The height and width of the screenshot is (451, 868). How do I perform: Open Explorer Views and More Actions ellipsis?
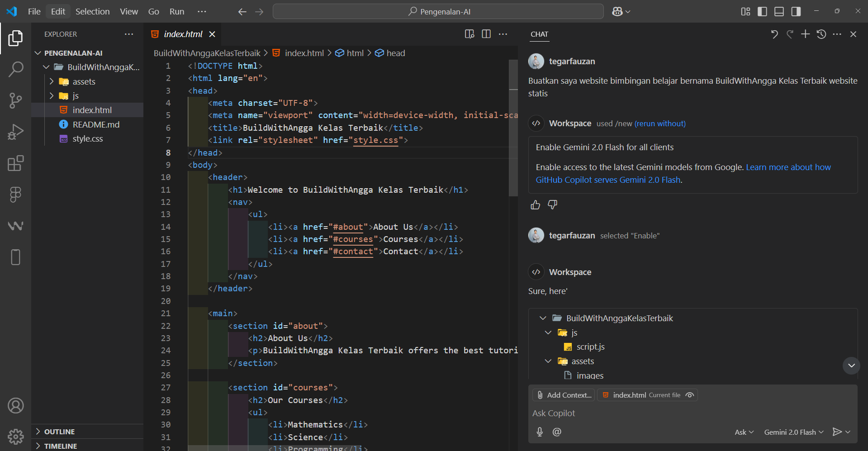[129, 34]
